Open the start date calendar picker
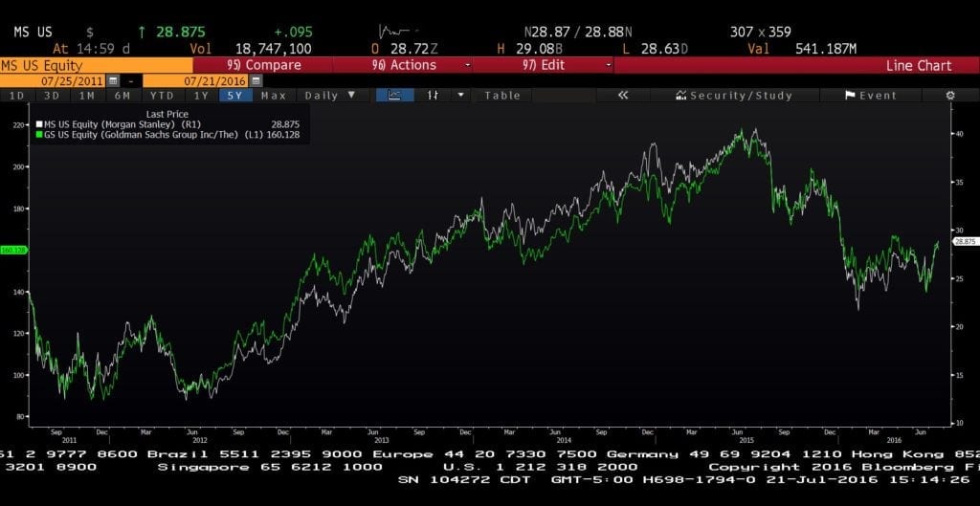 pos(113,81)
